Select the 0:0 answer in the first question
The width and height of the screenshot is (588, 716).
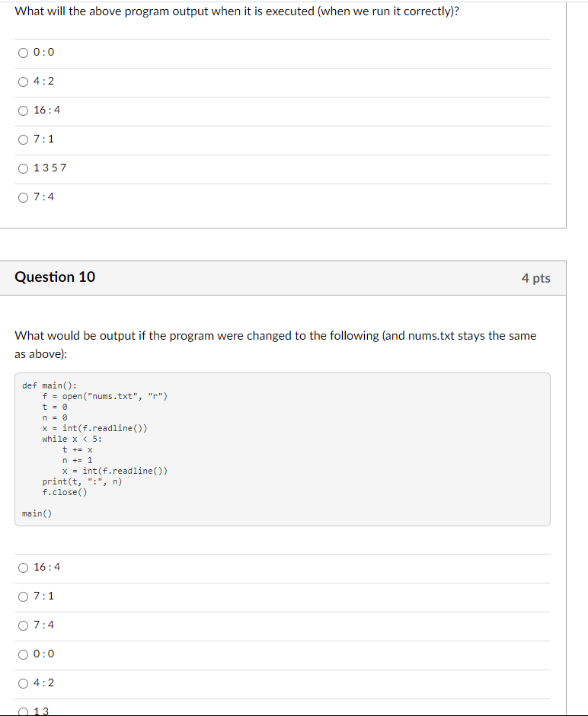pyautogui.click(x=23, y=53)
